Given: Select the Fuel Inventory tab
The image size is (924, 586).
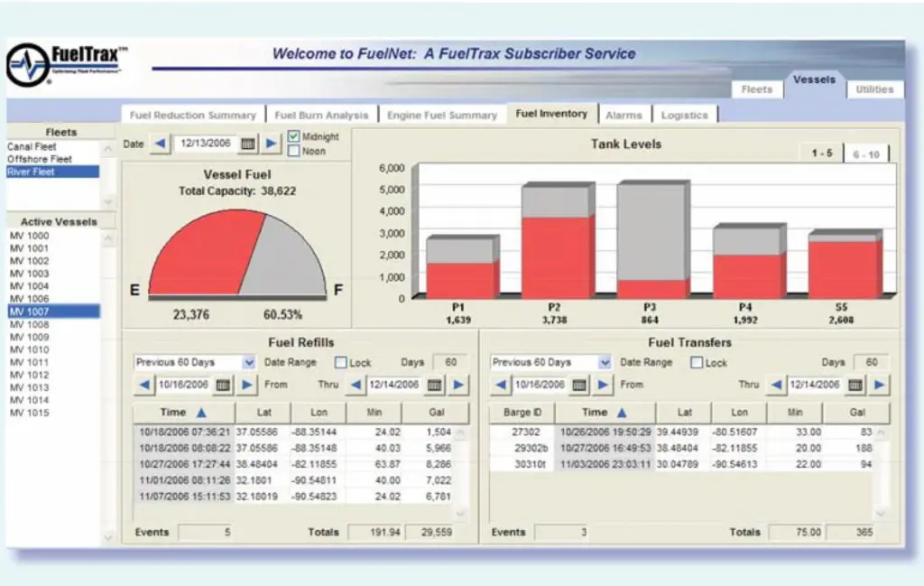Looking at the screenshot, I should pyautogui.click(x=551, y=114).
